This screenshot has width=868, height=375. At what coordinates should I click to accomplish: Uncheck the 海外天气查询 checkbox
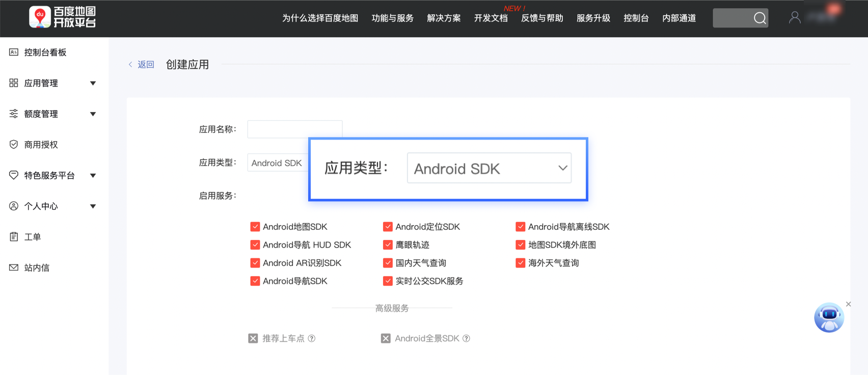(x=520, y=263)
